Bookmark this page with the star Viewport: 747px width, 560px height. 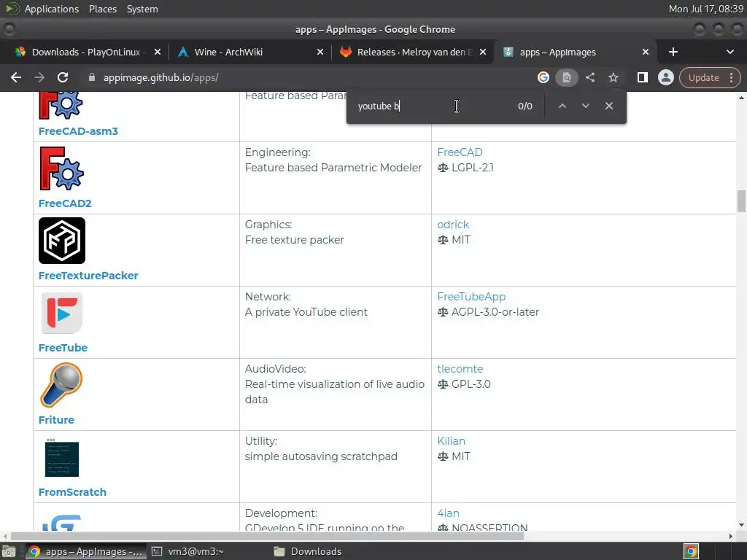click(x=614, y=77)
